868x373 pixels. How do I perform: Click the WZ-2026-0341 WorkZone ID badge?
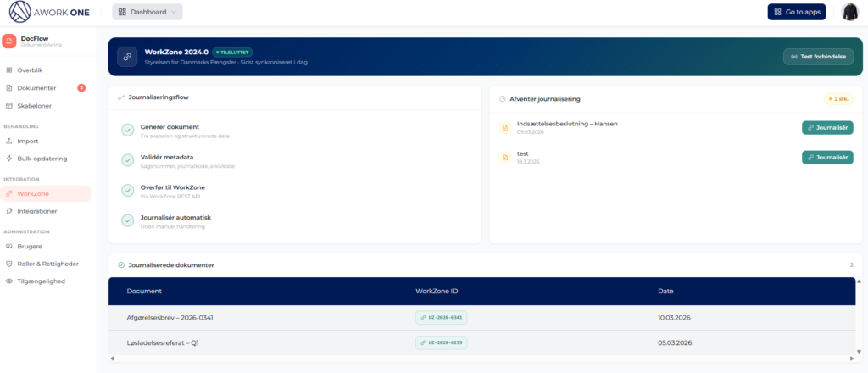pos(441,318)
